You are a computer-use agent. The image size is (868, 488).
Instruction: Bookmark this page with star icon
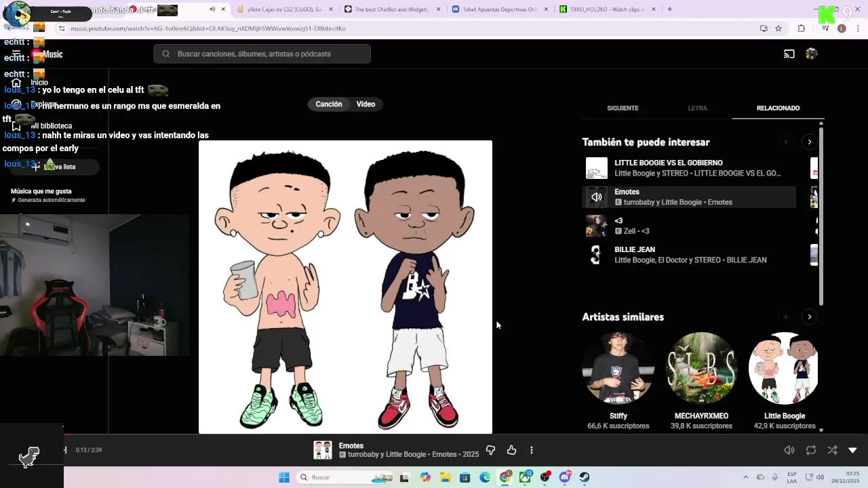click(778, 28)
